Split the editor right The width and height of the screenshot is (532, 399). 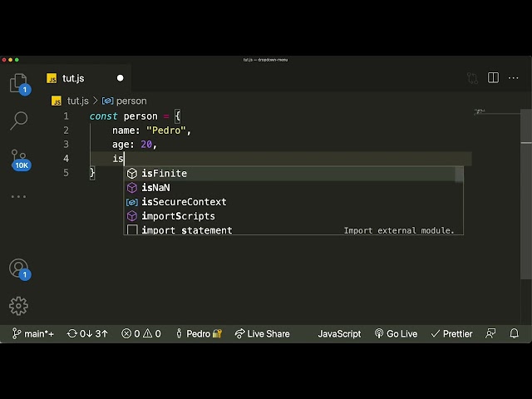493,77
